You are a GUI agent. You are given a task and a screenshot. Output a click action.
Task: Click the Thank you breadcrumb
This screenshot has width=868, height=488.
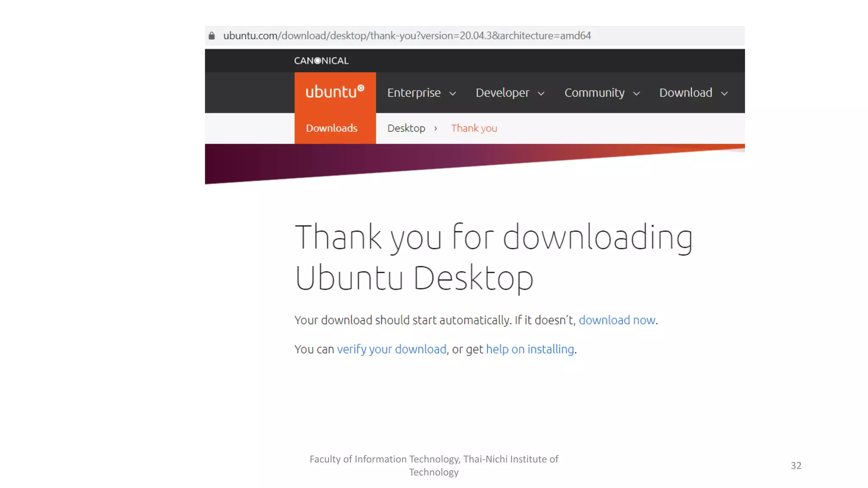[x=474, y=128]
